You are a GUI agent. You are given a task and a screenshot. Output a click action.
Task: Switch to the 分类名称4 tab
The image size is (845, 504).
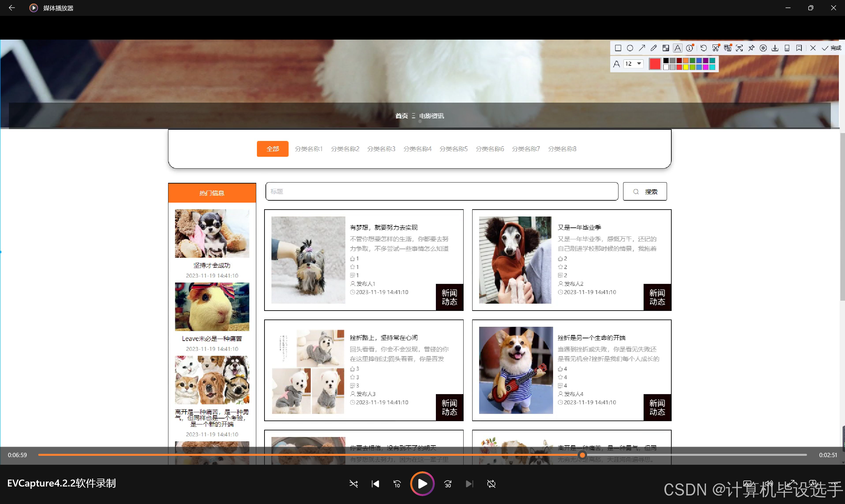point(417,149)
